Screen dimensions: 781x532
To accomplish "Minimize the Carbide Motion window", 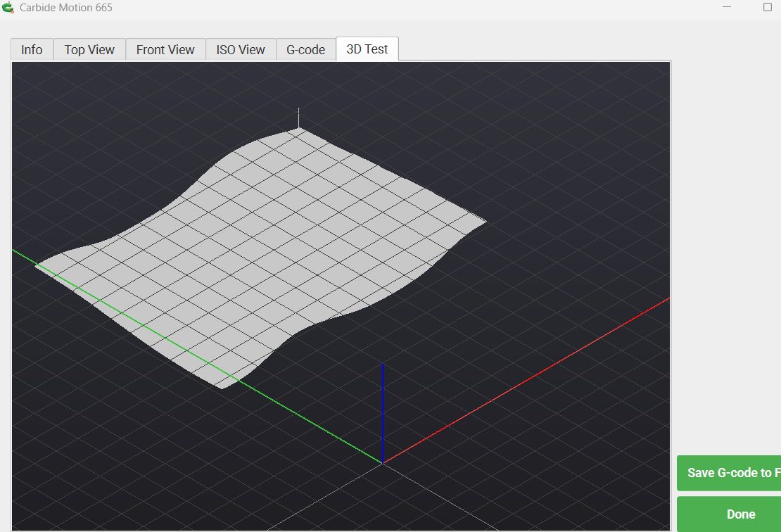I will pyautogui.click(x=727, y=8).
